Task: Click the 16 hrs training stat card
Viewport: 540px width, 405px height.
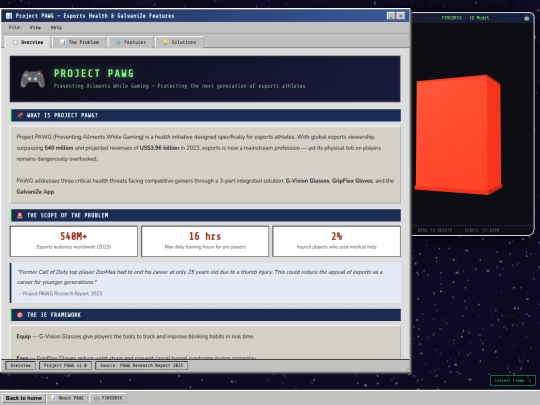Action: coord(205,241)
